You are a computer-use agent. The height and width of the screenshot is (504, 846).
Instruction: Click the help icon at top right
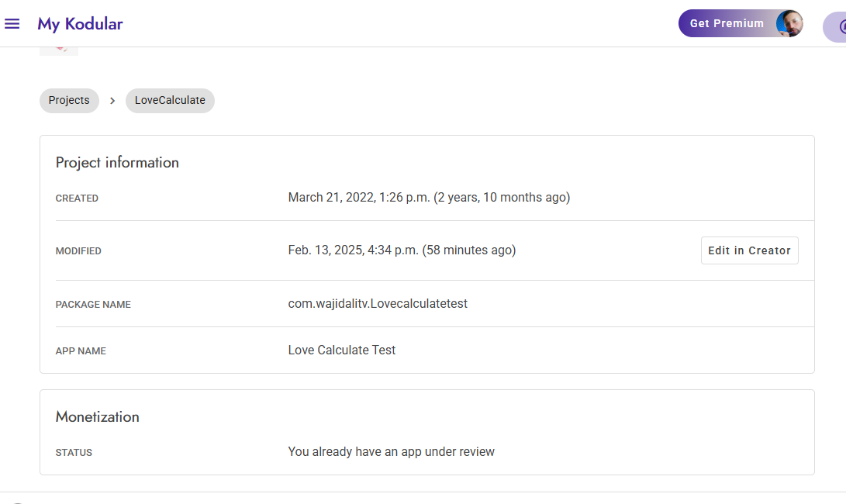[x=841, y=27]
